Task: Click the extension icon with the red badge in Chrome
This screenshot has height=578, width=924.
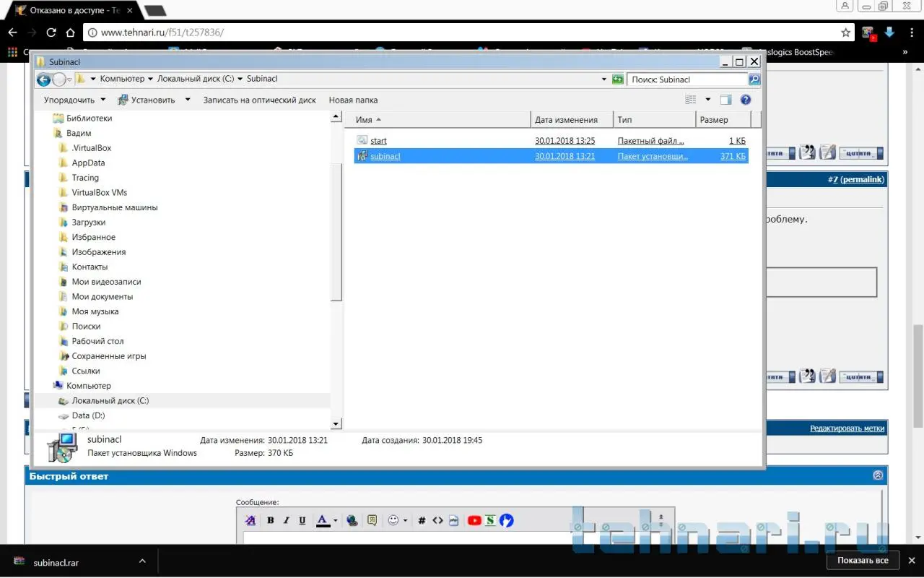Action: [868, 33]
